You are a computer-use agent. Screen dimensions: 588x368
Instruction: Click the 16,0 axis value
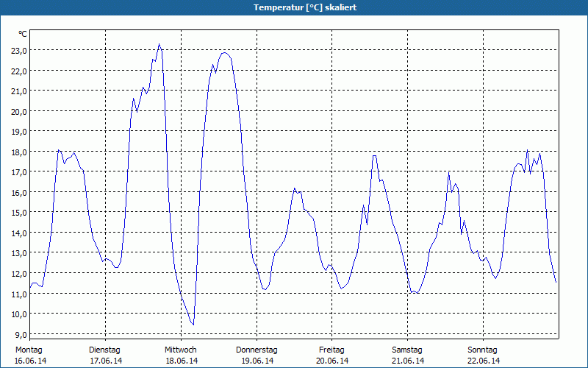(x=19, y=193)
